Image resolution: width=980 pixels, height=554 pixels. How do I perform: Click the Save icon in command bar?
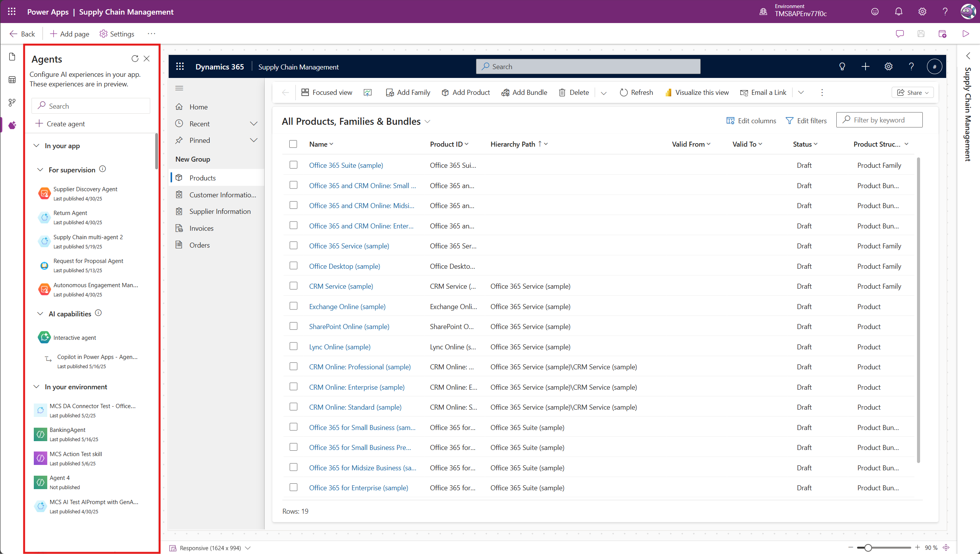[x=921, y=34]
